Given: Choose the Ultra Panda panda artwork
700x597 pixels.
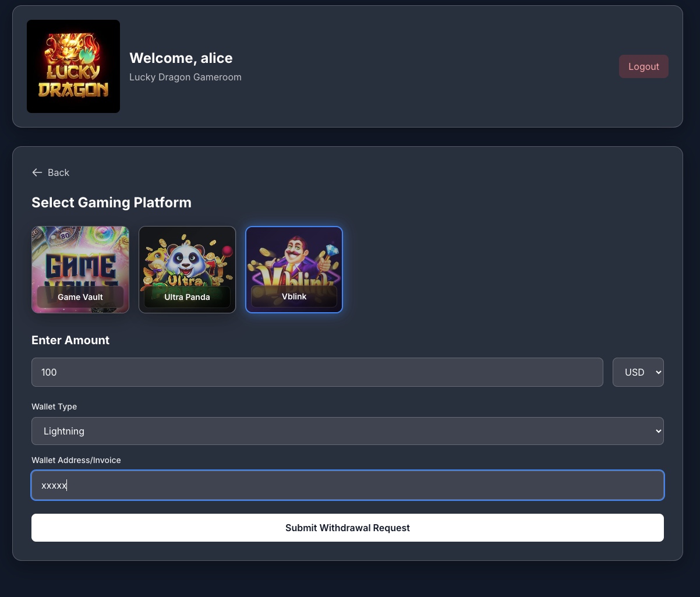Looking at the screenshot, I should click(x=187, y=256).
